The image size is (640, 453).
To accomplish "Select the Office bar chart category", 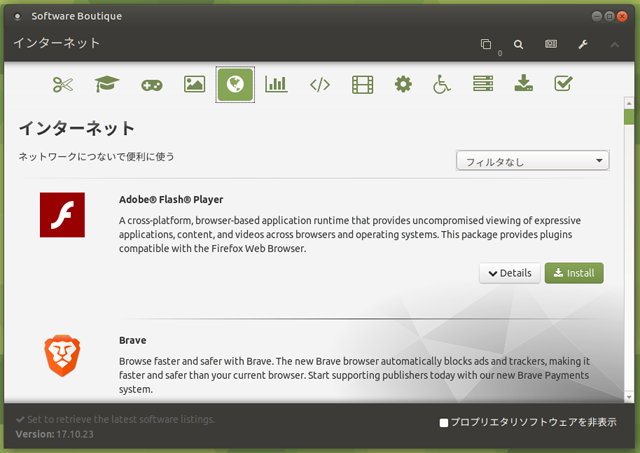I will (276, 84).
